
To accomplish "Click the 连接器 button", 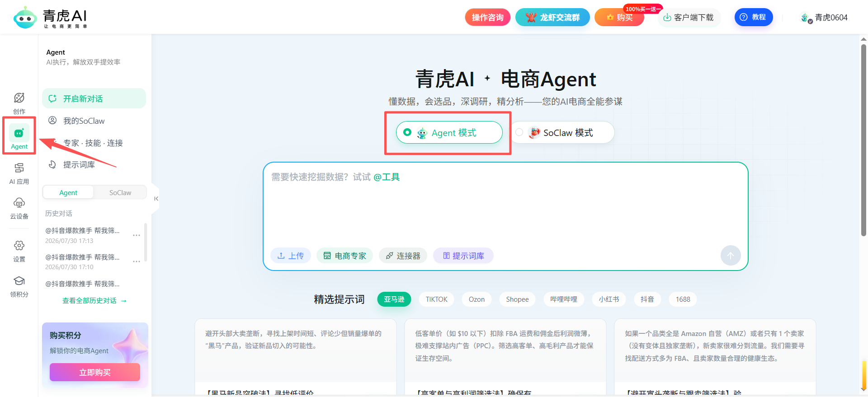I will pos(403,256).
